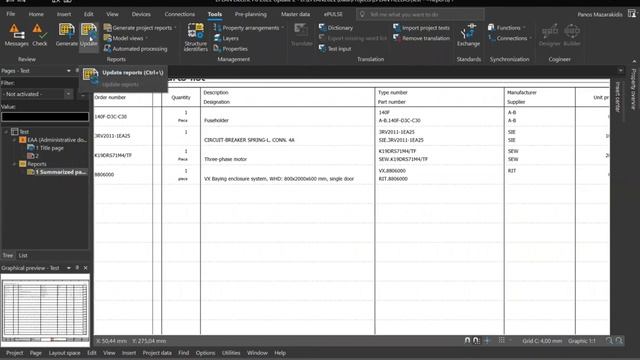Click Export missing word list
This screenshot has width=640, height=360.
point(353,38)
